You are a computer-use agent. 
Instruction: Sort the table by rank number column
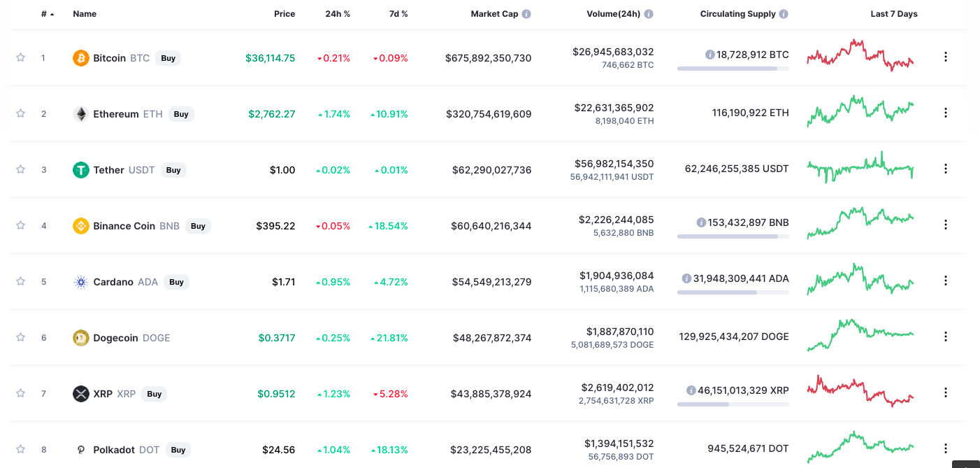tap(48, 14)
